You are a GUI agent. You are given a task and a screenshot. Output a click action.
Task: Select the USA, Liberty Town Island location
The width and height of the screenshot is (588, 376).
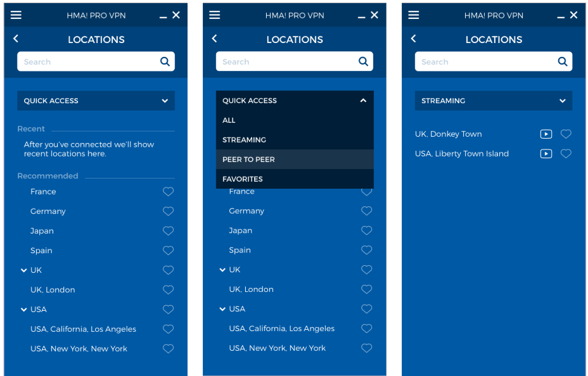coord(461,154)
